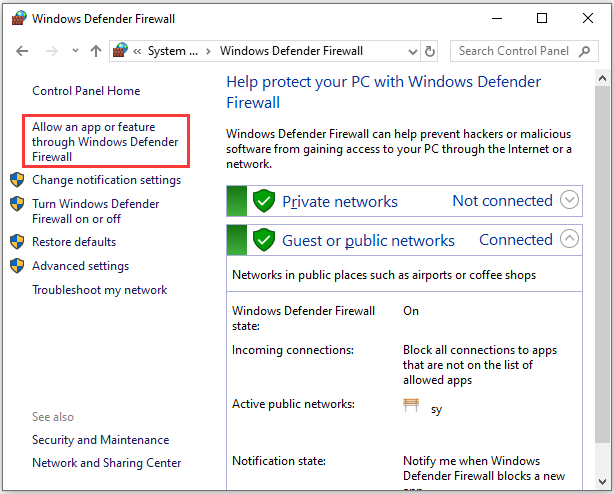The image size is (614, 494).
Task: Allow an app or feature through Firewall
Action: 105,142
